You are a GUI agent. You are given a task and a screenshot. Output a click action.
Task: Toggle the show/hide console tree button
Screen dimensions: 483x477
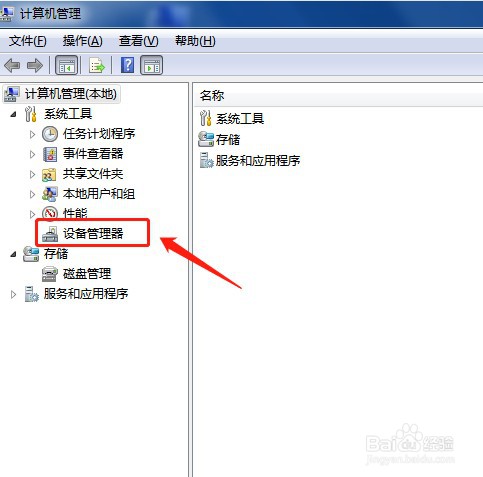pos(67,65)
